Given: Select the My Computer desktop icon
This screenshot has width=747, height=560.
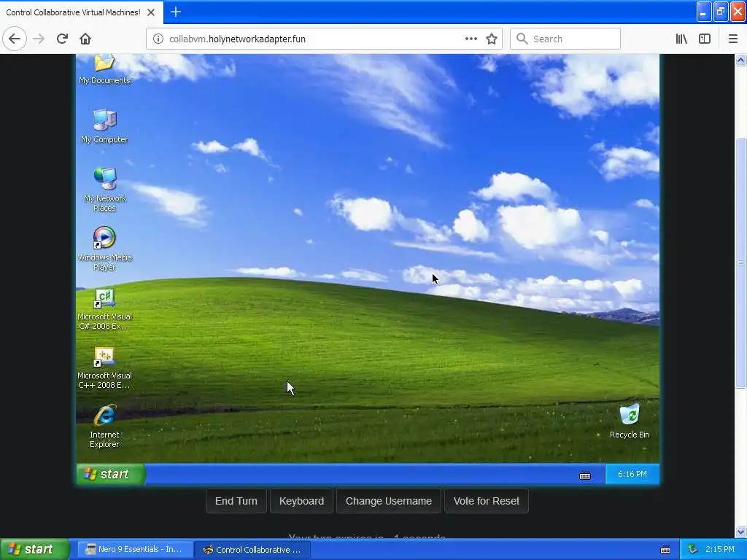Looking at the screenshot, I should (x=104, y=126).
